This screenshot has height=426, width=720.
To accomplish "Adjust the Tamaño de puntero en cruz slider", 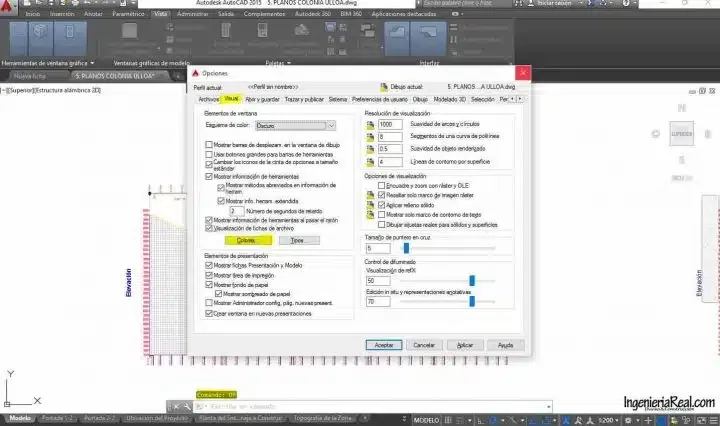I will (x=406, y=248).
